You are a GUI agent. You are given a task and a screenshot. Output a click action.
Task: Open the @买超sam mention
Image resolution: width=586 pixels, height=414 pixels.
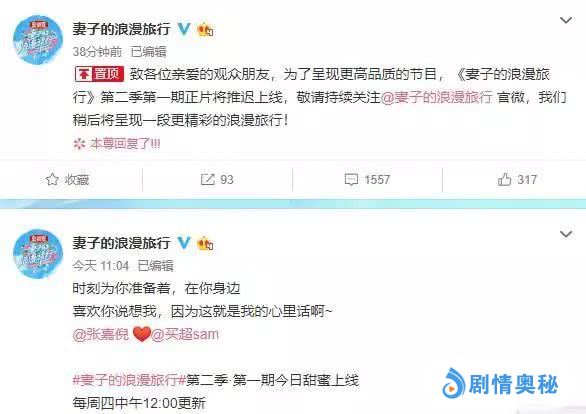185,334
